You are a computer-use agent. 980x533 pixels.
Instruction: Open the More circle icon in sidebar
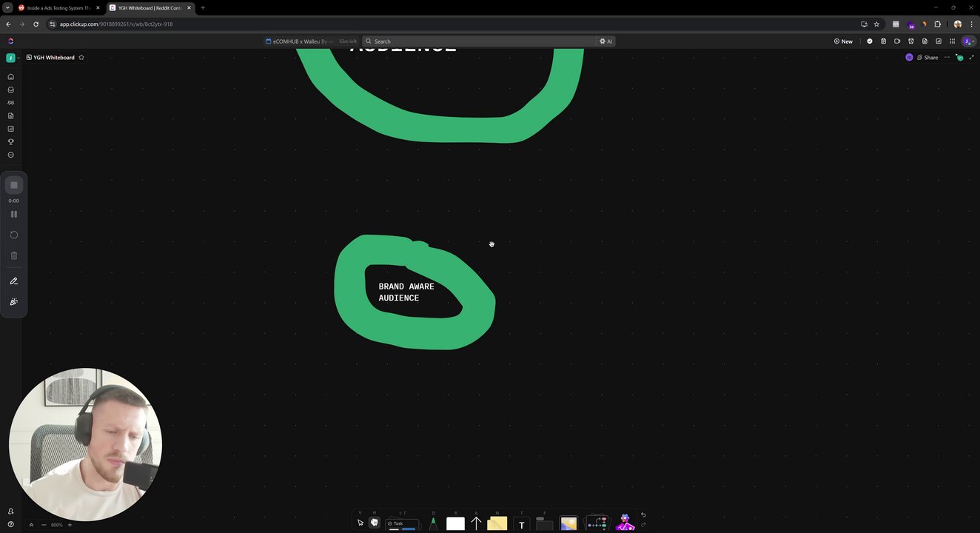tap(10, 155)
